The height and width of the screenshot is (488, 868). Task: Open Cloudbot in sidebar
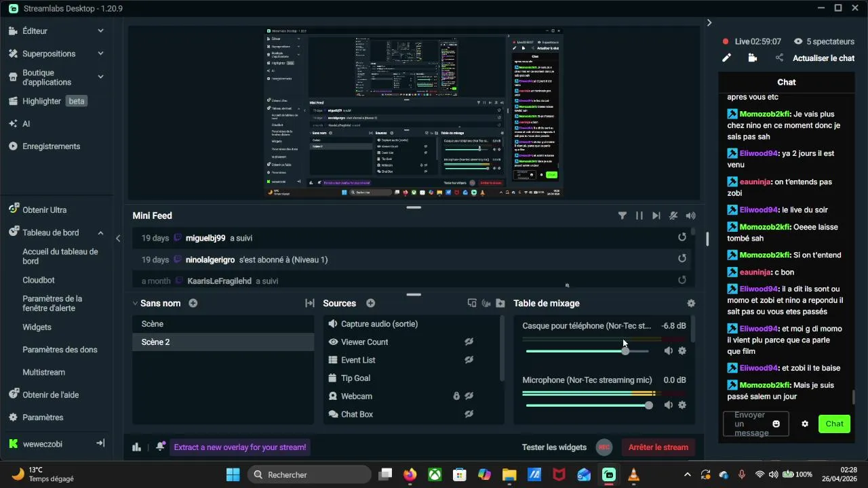tap(39, 280)
